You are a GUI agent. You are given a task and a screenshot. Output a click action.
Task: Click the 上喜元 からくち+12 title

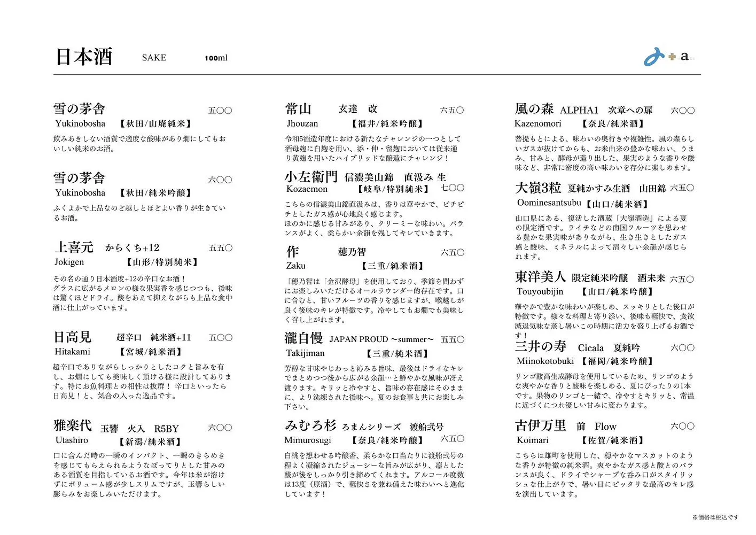click(107, 247)
